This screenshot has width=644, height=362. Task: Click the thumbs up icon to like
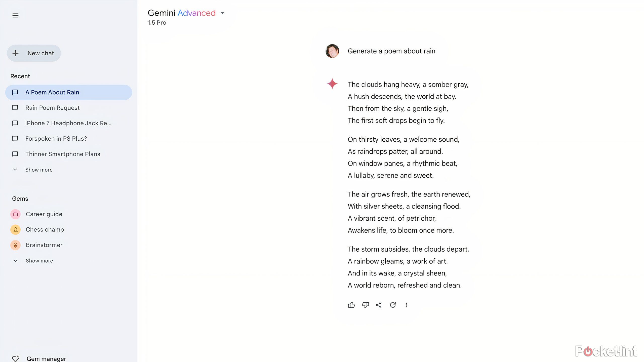point(352,305)
